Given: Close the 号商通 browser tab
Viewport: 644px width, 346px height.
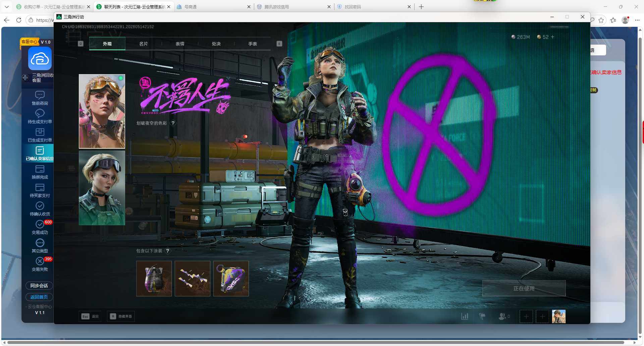Looking at the screenshot, I should coord(249,7).
